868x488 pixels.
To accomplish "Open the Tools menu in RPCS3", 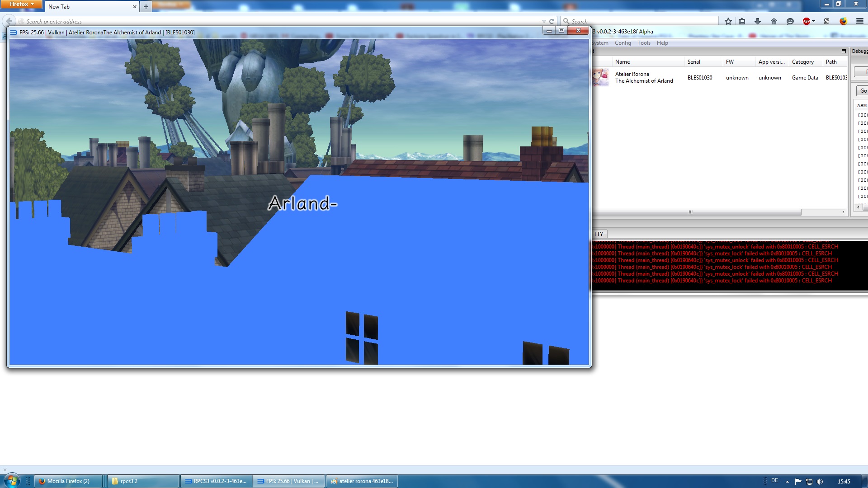I will pyautogui.click(x=644, y=43).
